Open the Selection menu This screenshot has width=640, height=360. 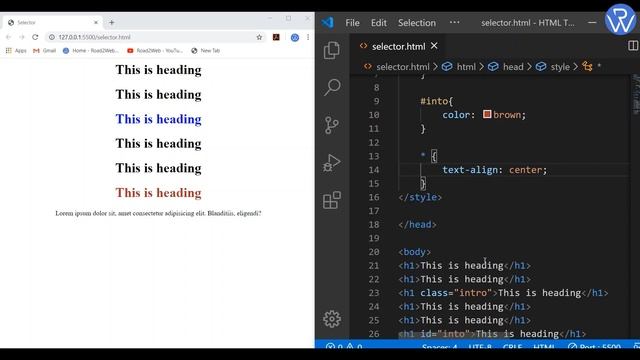coord(417,23)
